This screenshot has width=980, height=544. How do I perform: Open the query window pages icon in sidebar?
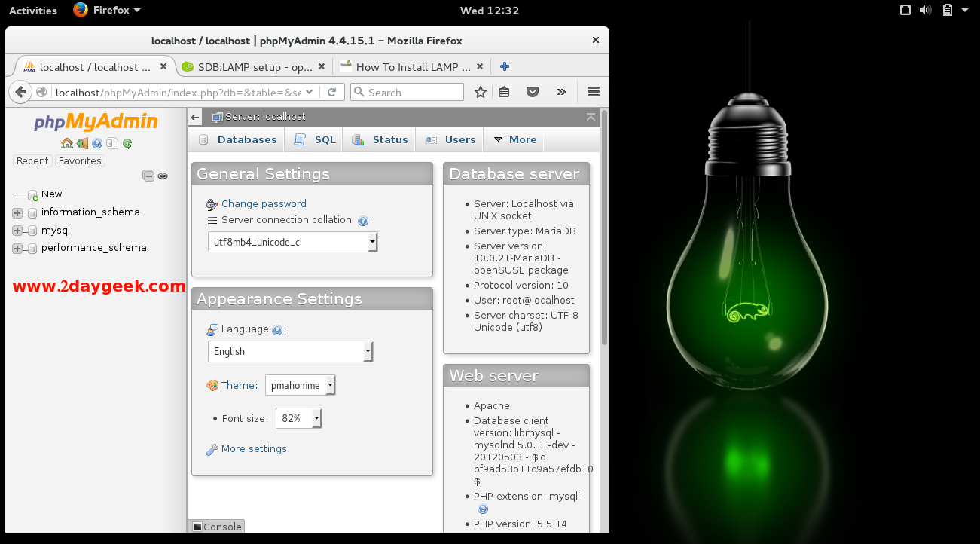[111, 143]
